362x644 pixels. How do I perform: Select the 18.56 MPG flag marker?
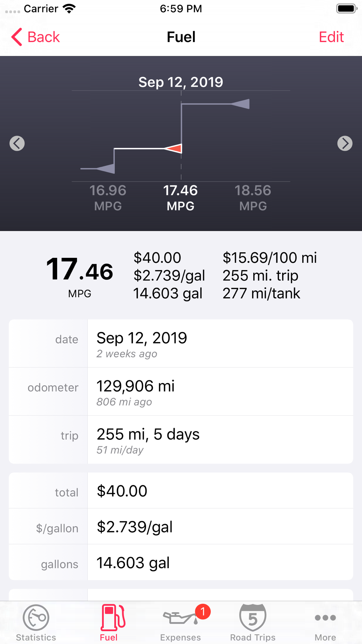240,104
